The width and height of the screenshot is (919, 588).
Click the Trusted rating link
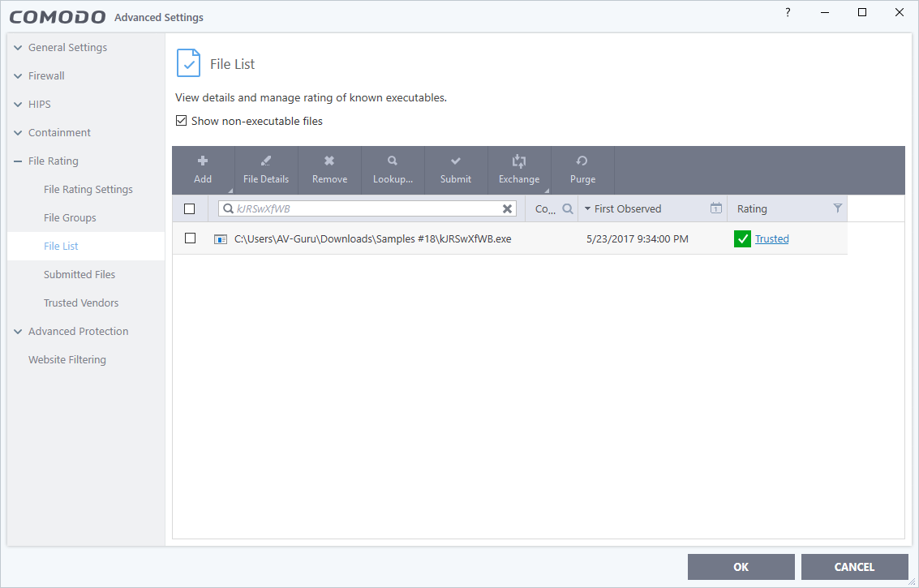tap(771, 238)
